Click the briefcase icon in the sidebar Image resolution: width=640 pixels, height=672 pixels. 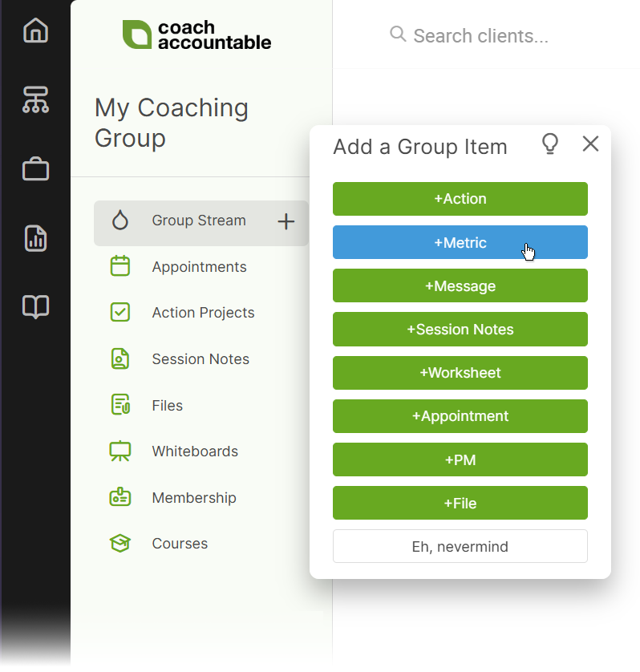pos(35,169)
